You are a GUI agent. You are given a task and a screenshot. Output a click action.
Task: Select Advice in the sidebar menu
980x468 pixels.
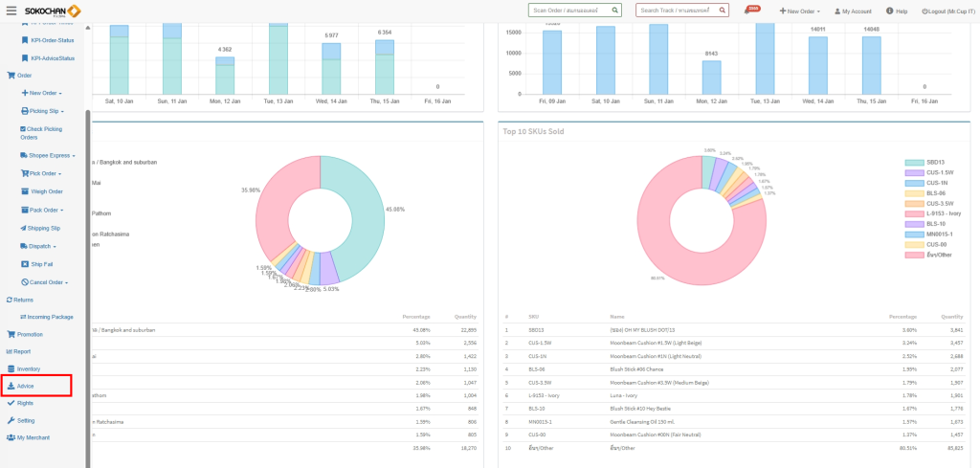[x=26, y=386]
